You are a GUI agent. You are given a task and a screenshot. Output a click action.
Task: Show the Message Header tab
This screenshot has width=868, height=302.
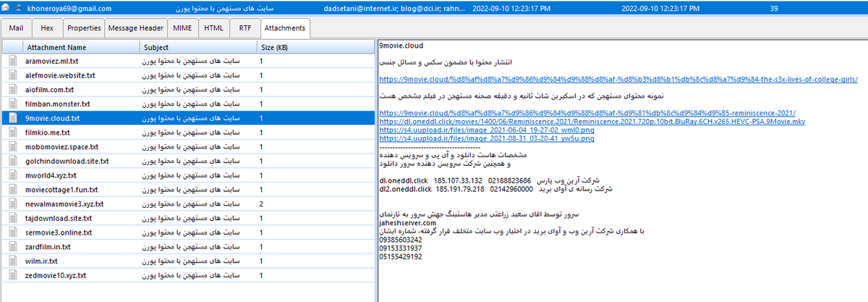pyautogui.click(x=135, y=28)
